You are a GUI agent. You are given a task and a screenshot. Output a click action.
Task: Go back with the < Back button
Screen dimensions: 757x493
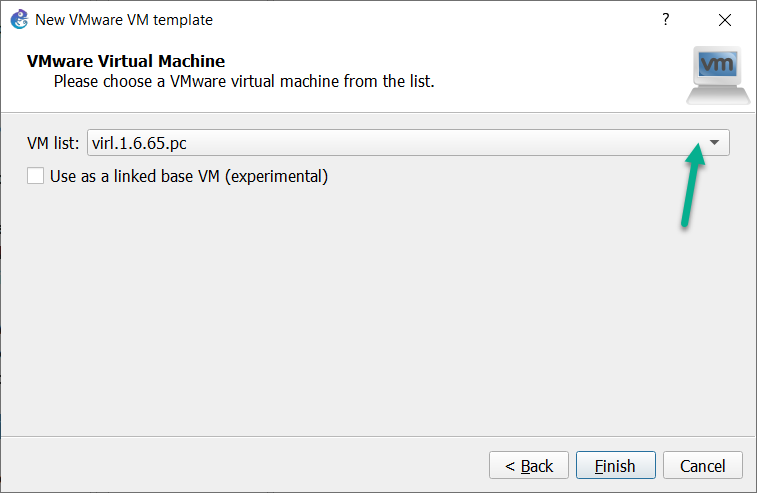click(x=529, y=465)
